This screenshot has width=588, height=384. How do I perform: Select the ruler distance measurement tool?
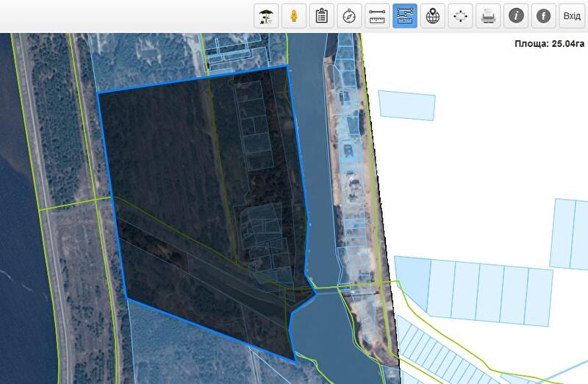click(x=377, y=15)
